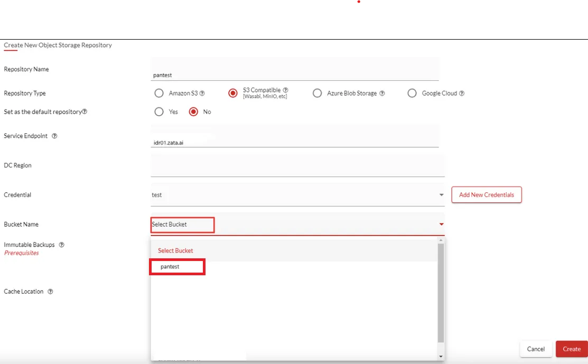The height and width of the screenshot is (364, 588).
Task: Open Azure Blob Storage help icon
Action: [382, 94]
